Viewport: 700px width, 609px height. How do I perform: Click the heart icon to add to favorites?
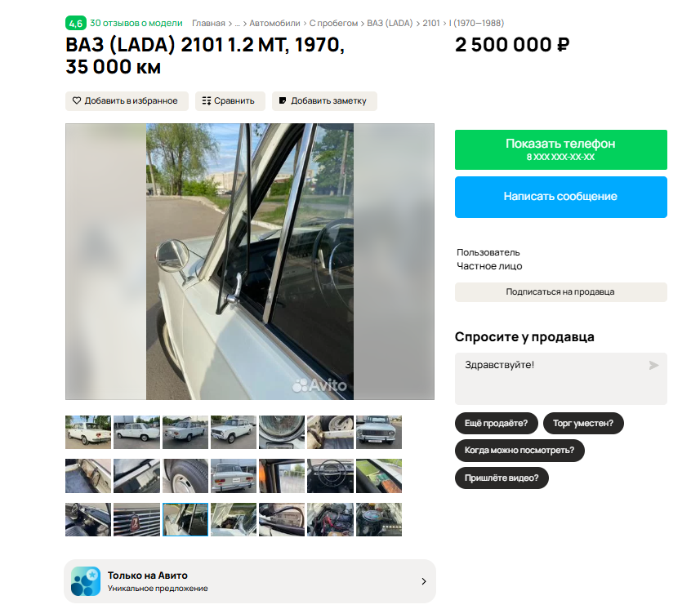point(77,101)
